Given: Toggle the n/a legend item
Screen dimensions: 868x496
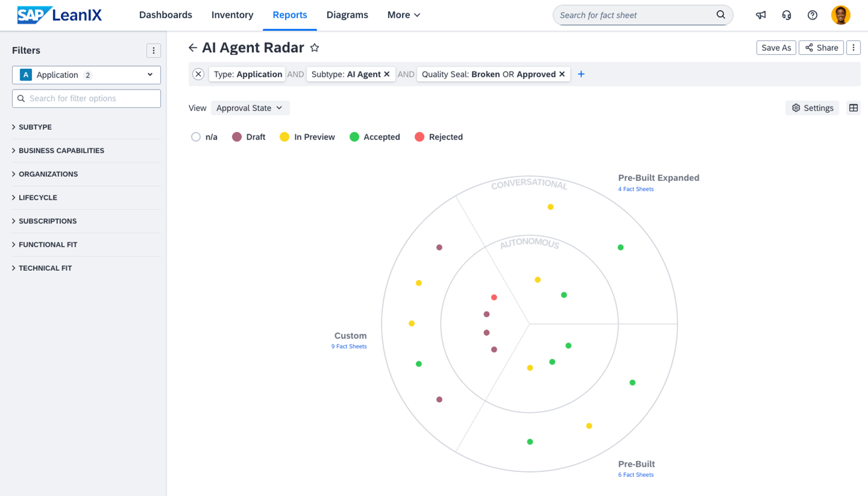Looking at the screenshot, I should pos(204,137).
